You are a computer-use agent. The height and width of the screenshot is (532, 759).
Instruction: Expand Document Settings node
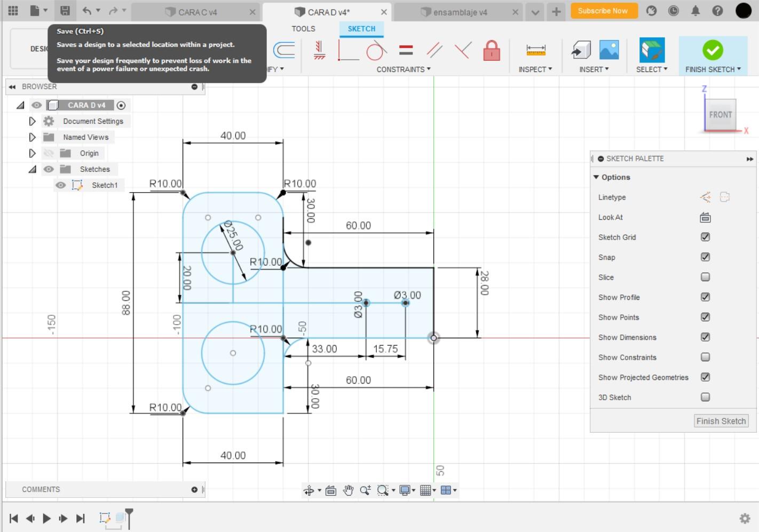tap(32, 121)
